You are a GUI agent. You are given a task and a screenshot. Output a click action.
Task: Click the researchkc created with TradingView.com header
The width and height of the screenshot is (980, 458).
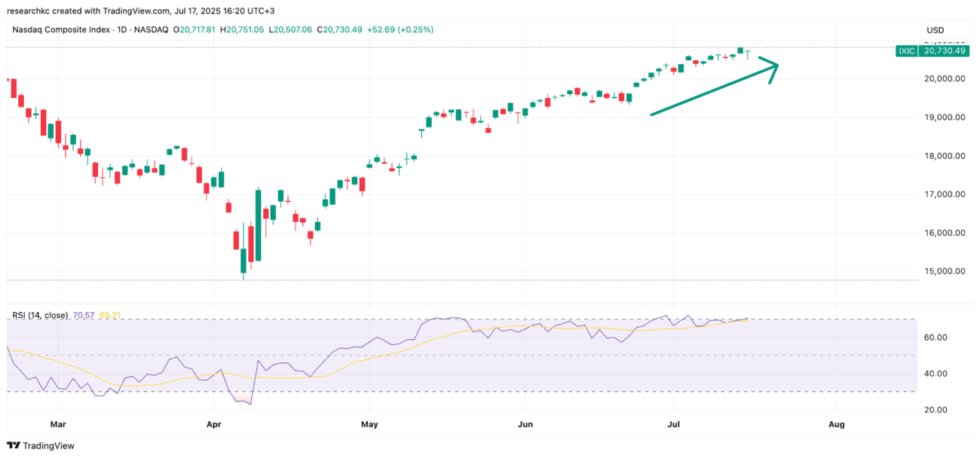pos(139,13)
